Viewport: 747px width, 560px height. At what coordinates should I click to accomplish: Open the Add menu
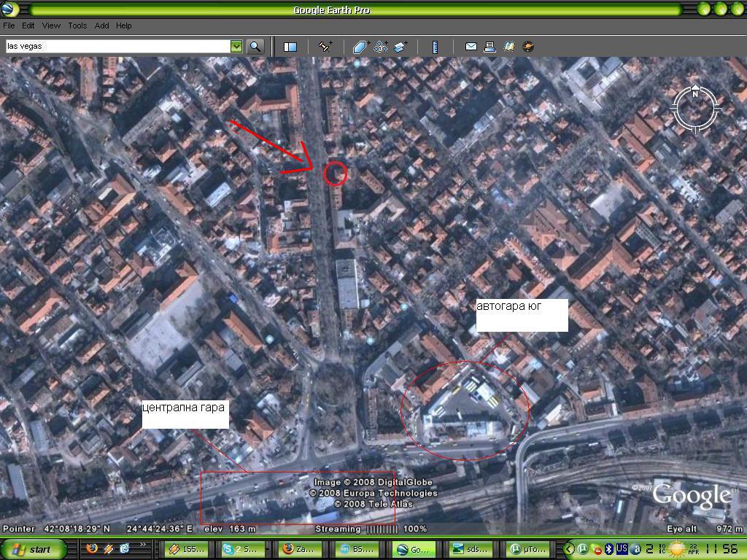tap(101, 26)
